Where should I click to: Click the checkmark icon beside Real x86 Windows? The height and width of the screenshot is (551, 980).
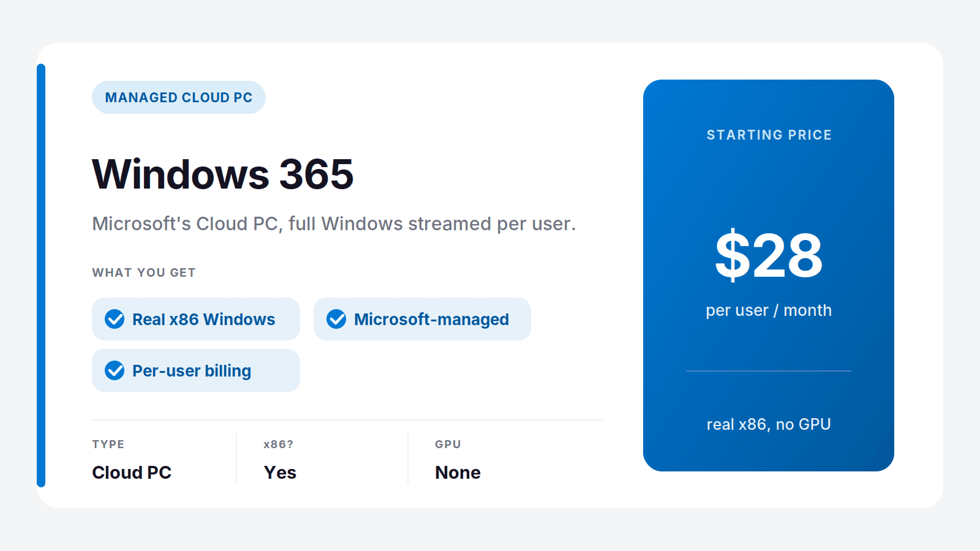point(115,319)
